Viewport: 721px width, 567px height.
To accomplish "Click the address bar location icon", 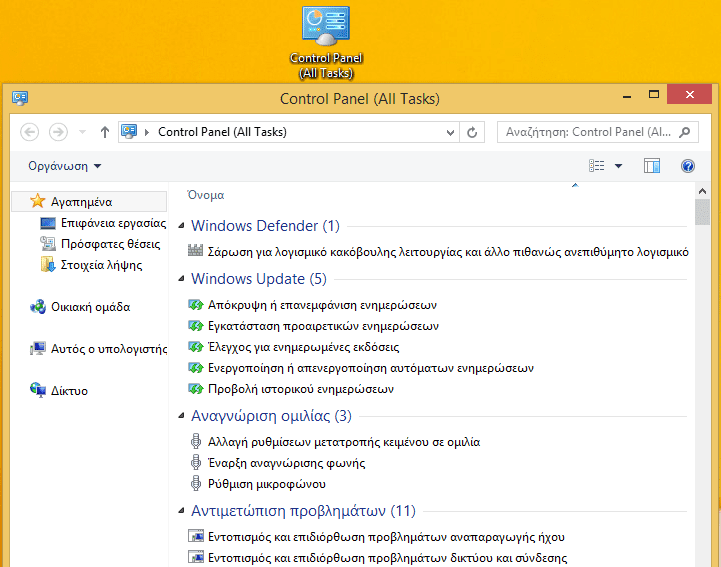I will point(129,132).
